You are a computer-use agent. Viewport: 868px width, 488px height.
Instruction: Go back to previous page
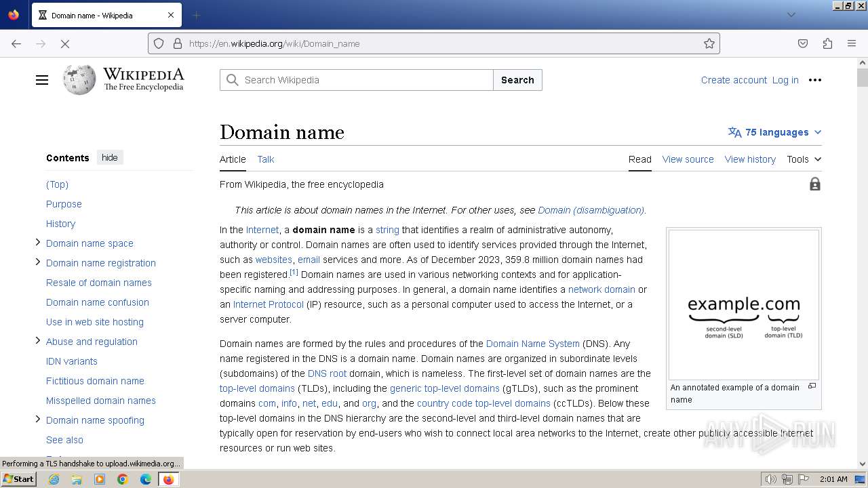coord(16,43)
